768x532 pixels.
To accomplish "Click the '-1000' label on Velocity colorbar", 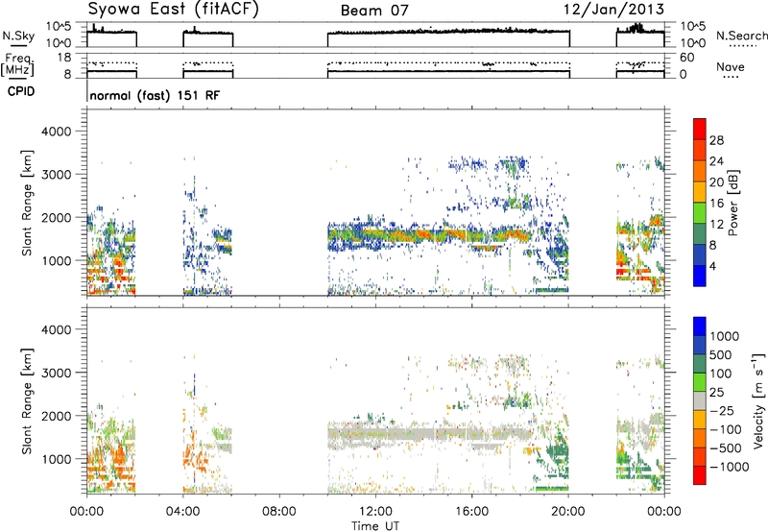I will (729, 467).
